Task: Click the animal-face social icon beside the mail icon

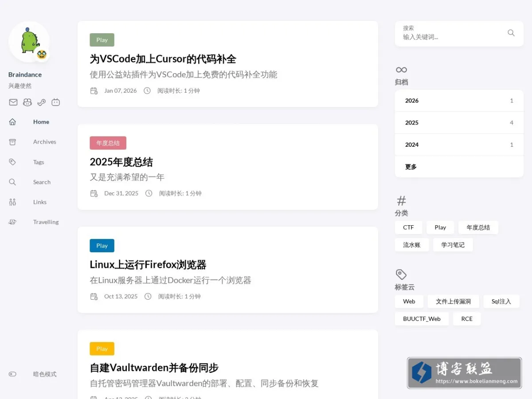Action: [x=27, y=102]
